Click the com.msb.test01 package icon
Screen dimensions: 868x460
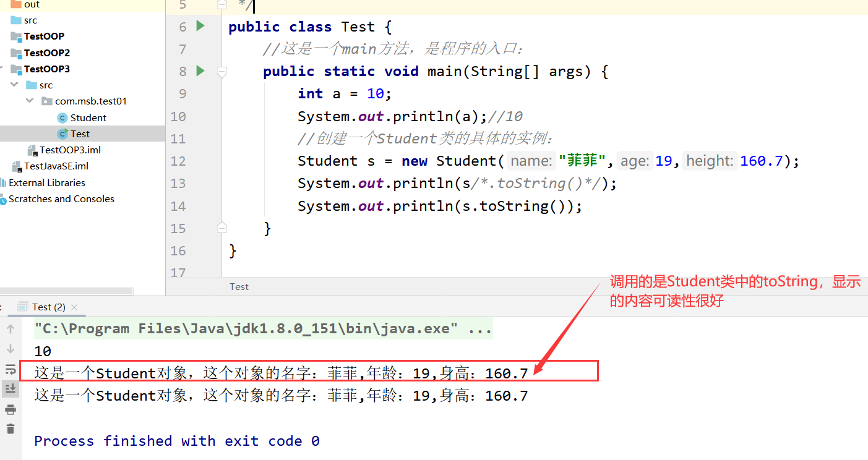[x=47, y=101]
